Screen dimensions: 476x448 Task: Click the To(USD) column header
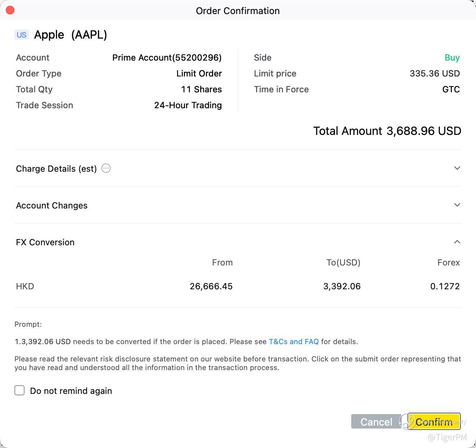[x=343, y=263]
